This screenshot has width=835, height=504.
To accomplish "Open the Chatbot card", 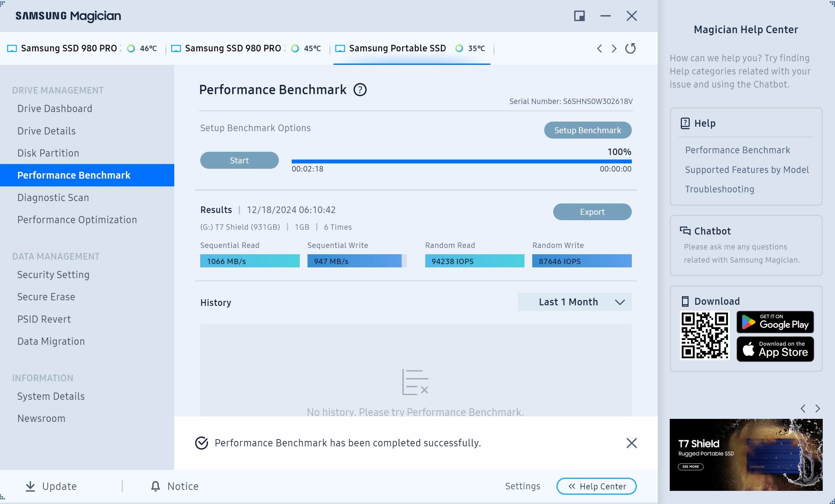I will tap(746, 246).
